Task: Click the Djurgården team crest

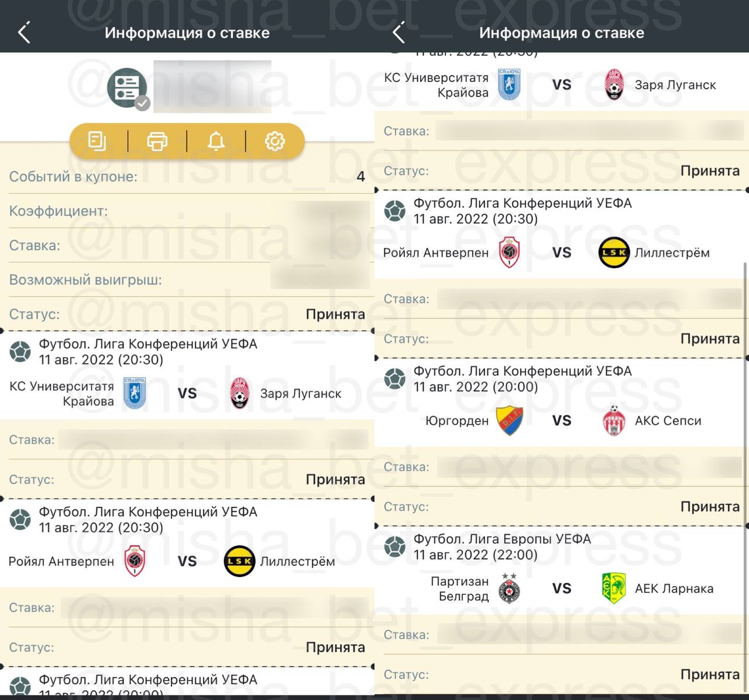Action: pos(509,421)
